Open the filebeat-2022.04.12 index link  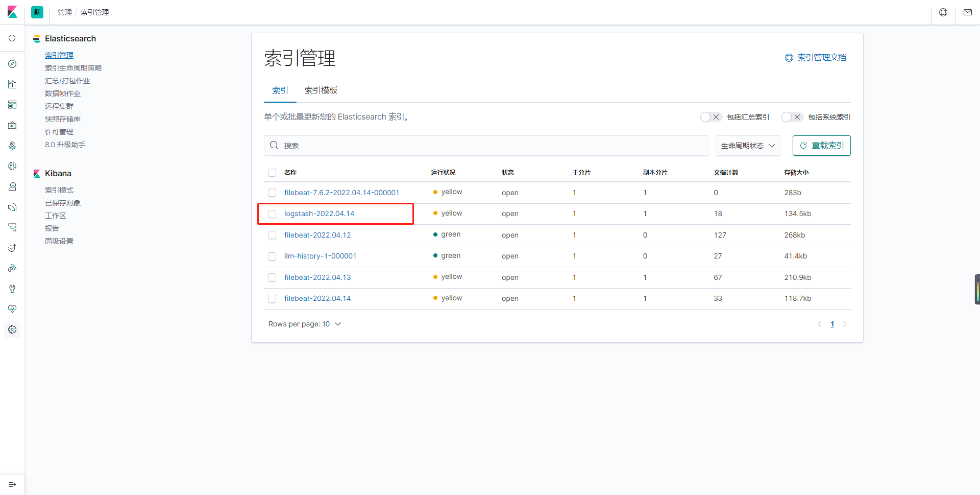tap(317, 235)
